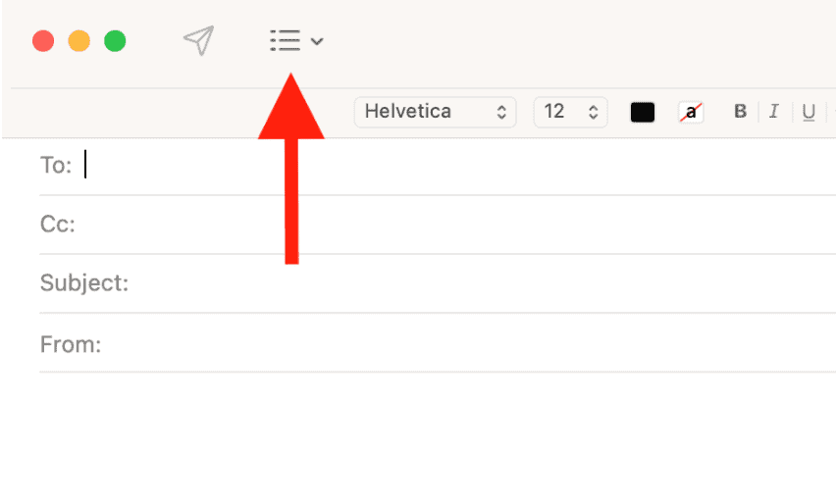This screenshot has height=504, width=836.
Task: Expand the chevron beside the header fields icon
Action: (x=317, y=41)
